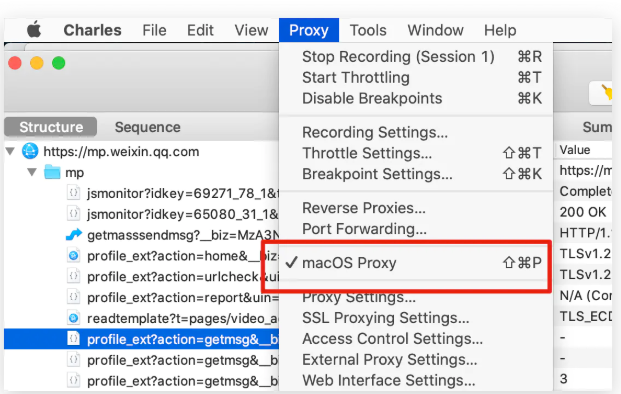
Task: Click the globe icon for mp.weixin.qq.com
Action: tap(30, 151)
